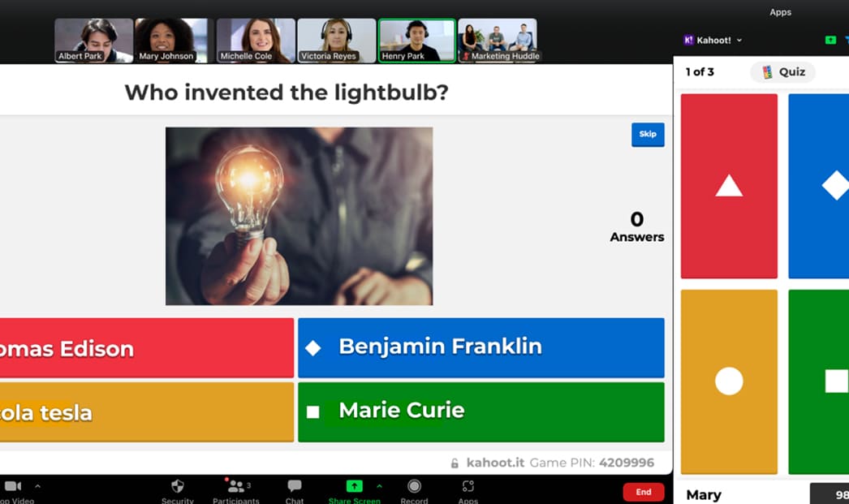Skip the current question

click(648, 134)
